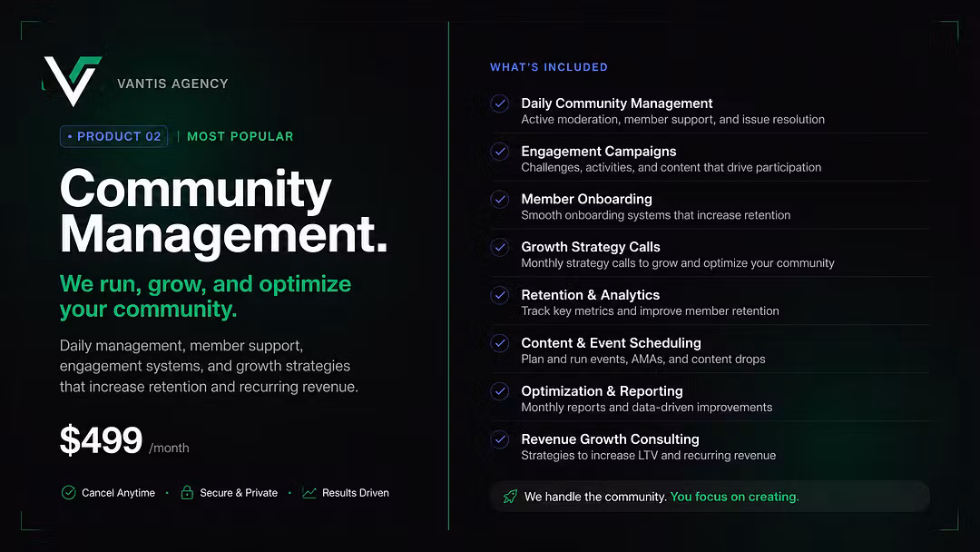Click the checkmark beside Growth Strategy Calls
Viewport: 980px width, 552px height.
click(499, 248)
